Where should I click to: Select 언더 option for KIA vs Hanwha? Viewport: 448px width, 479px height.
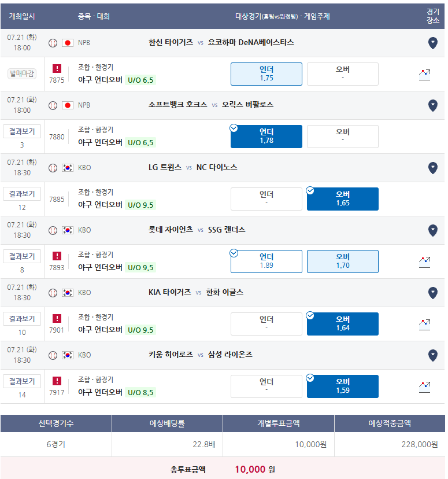[266, 324]
